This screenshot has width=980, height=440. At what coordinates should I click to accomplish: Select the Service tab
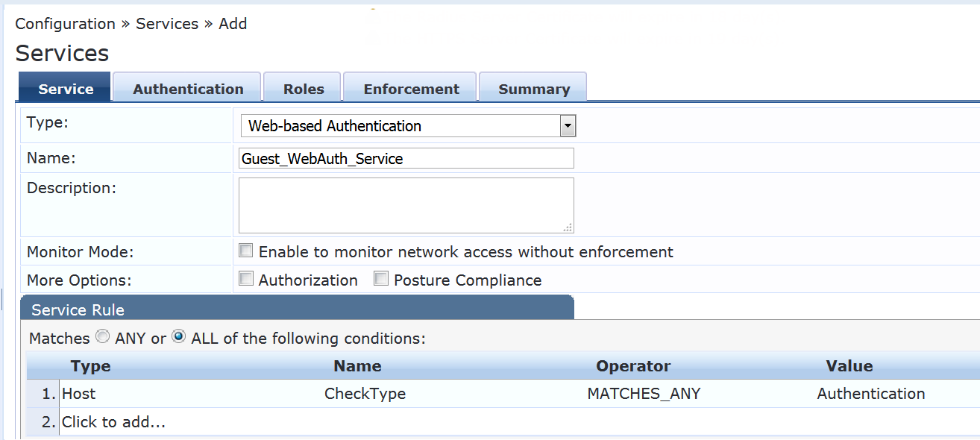point(66,89)
